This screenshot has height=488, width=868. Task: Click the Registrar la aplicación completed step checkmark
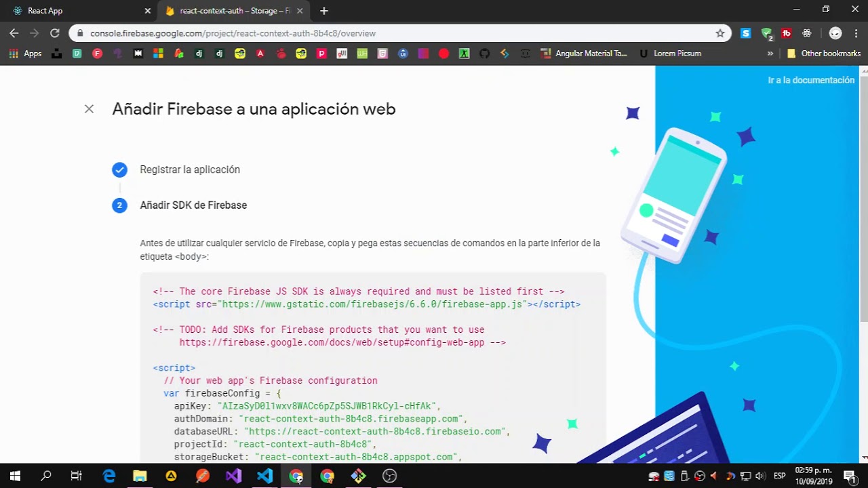(x=119, y=169)
